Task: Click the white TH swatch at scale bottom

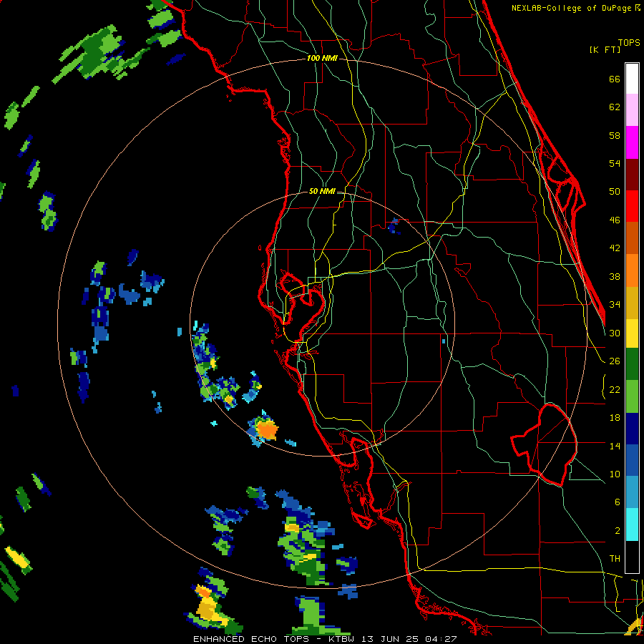Action: [632, 557]
